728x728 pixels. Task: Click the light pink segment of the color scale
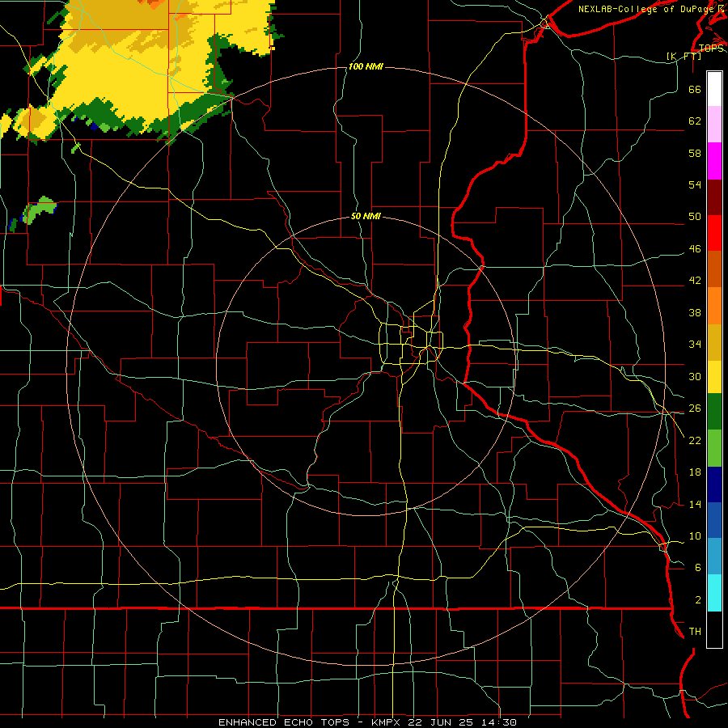tap(714, 124)
